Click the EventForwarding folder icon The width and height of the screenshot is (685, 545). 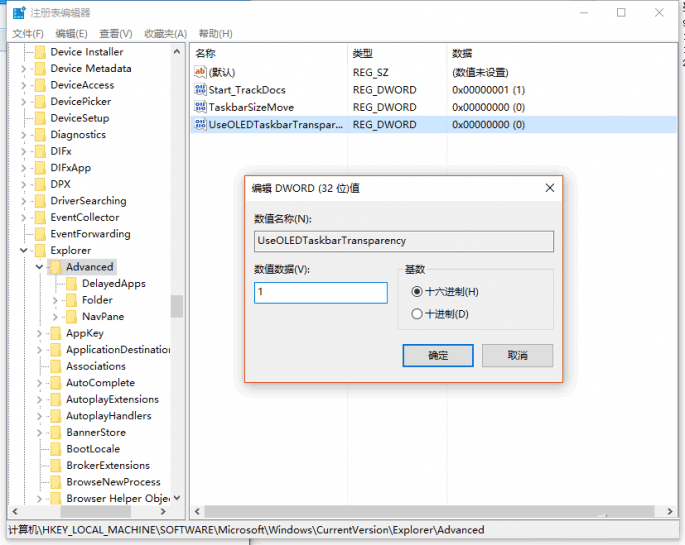point(40,234)
